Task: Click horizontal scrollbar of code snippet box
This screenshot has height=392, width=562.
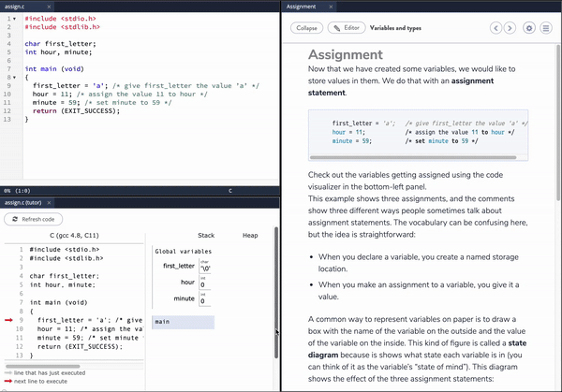Action: 413,157
